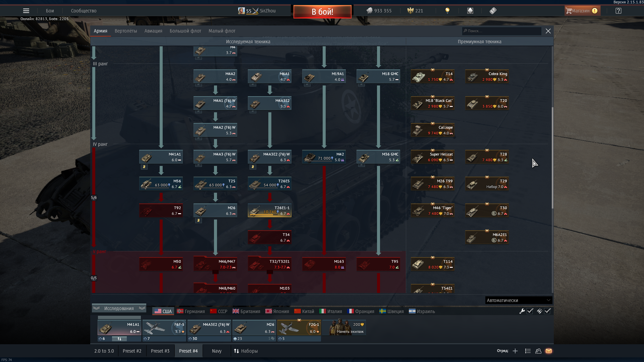The height and width of the screenshot is (362, 644).
Task: Open the Battle Pass ticket icon
Action: click(x=493, y=11)
